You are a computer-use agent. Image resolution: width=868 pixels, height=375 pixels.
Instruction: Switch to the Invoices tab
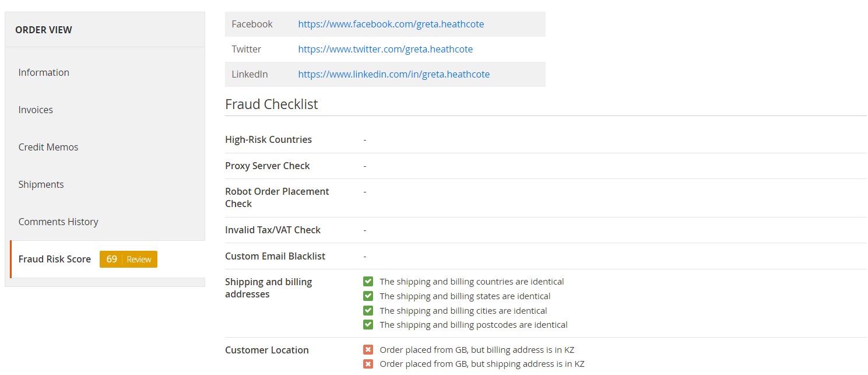(36, 110)
